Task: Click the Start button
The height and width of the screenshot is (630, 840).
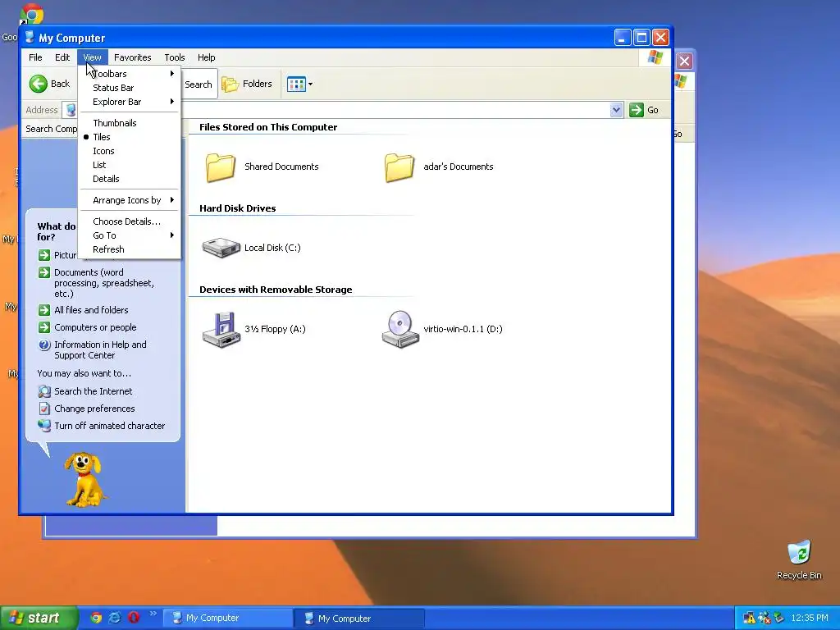Action: (x=39, y=619)
